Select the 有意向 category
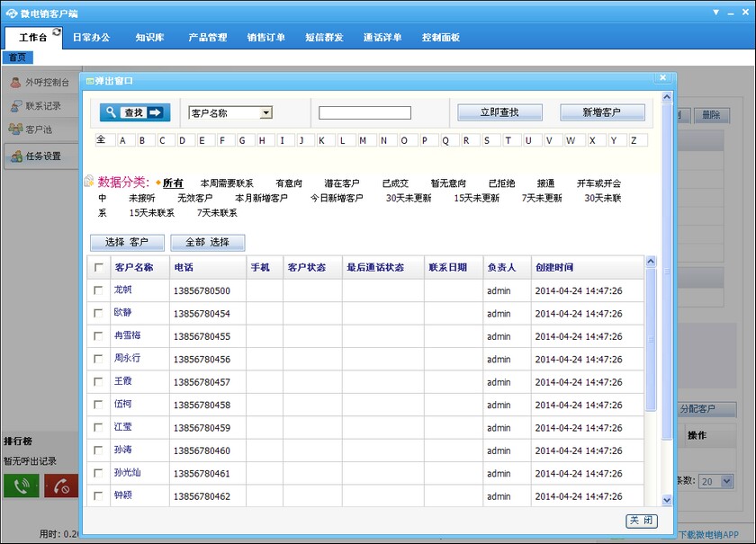 click(289, 183)
